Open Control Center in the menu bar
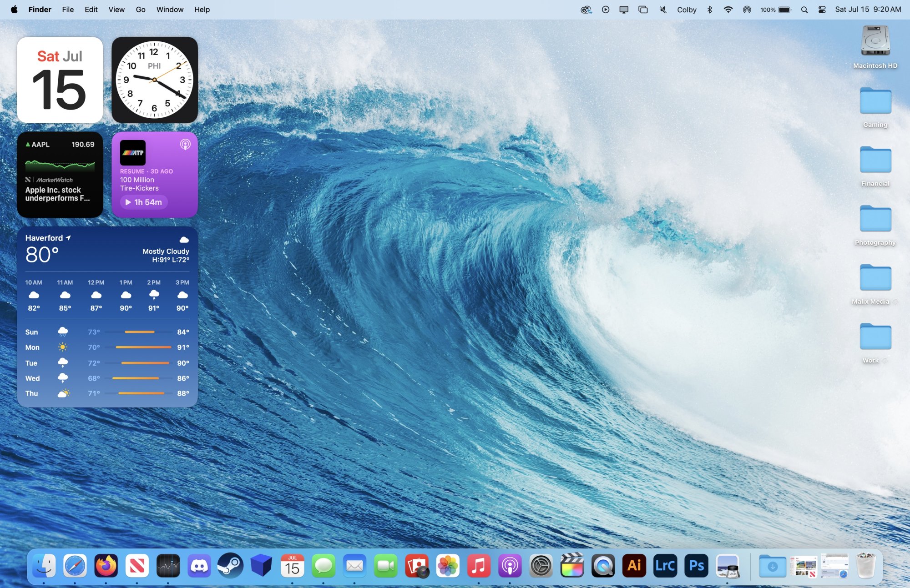 (822, 10)
